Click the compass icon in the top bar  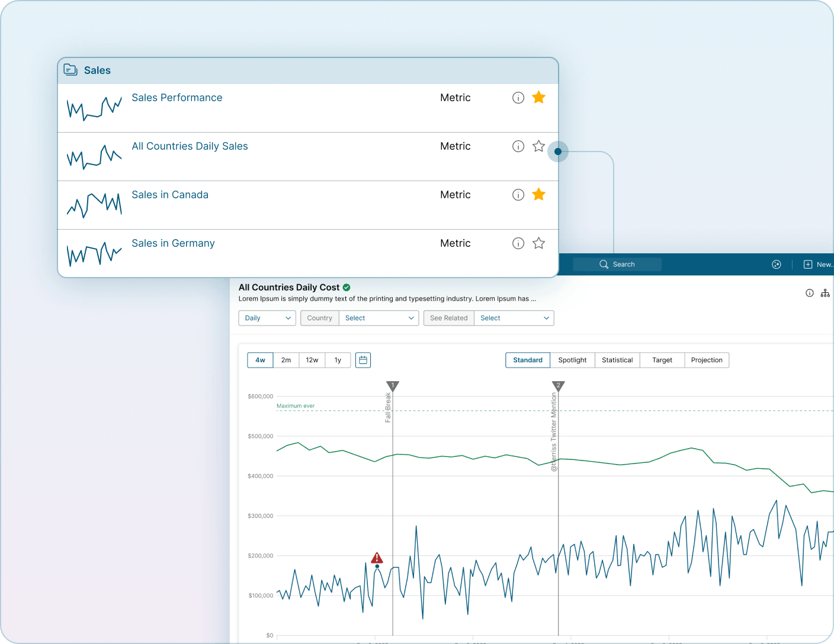776,264
